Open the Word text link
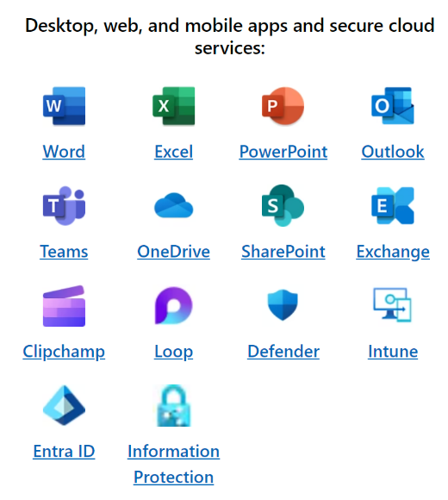The height and width of the screenshot is (500, 448). (x=64, y=152)
